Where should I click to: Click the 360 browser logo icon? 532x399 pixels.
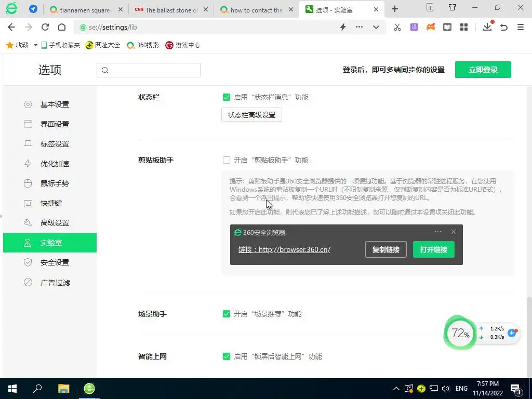click(11, 8)
